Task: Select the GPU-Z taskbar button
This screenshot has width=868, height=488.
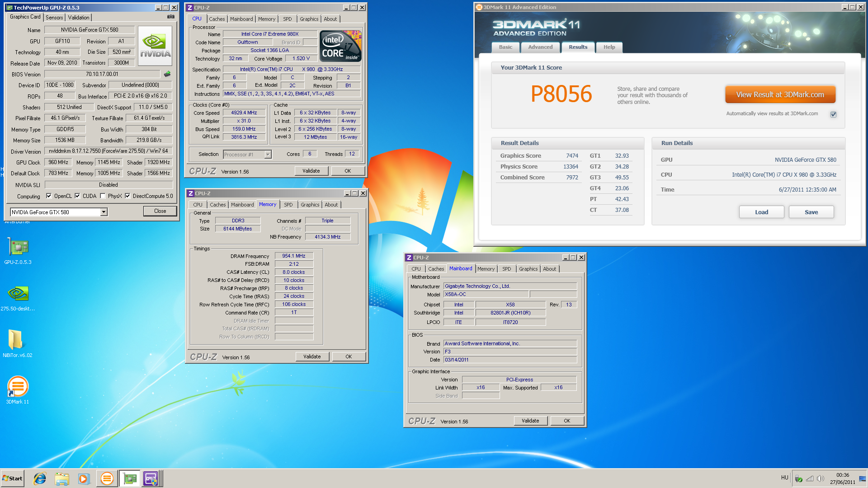Action: (130, 479)
